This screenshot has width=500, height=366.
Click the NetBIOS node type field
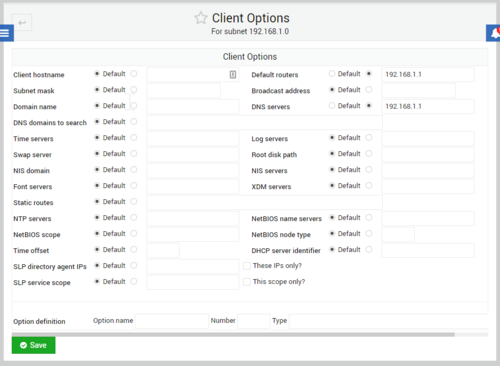click(x=398, y=234)
